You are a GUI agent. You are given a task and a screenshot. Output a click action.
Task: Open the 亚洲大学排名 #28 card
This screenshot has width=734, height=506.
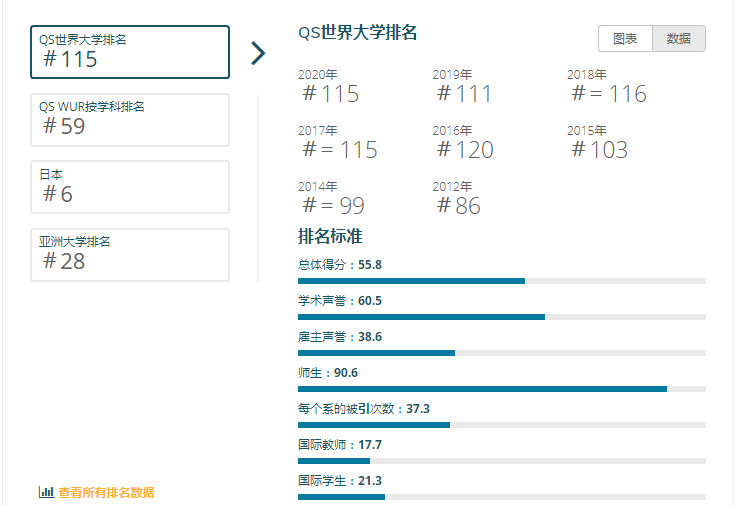[130, 254]
